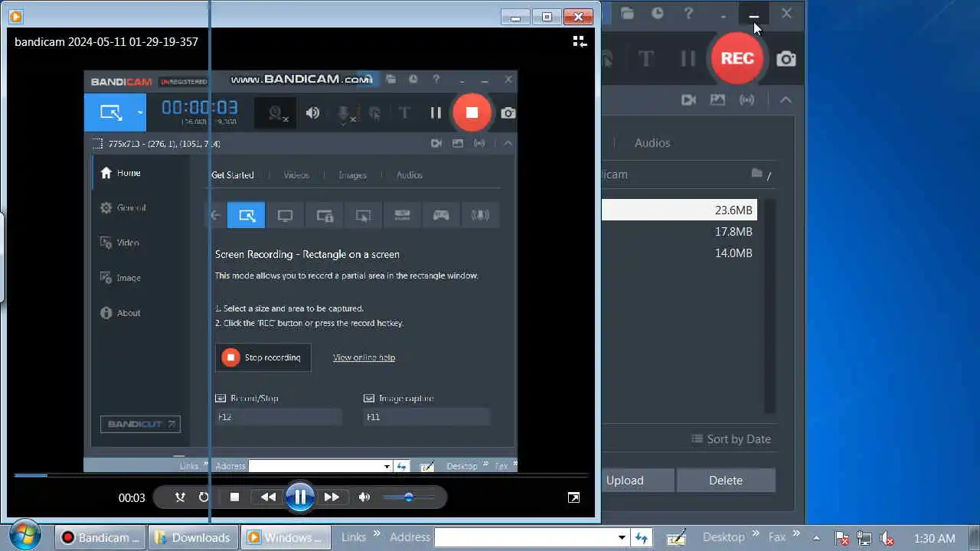Image resolution: width=980 pixels, height=551 pixels.
Task: Open Bandicam audio broadcast icon
Action: (x=746, y=99)
